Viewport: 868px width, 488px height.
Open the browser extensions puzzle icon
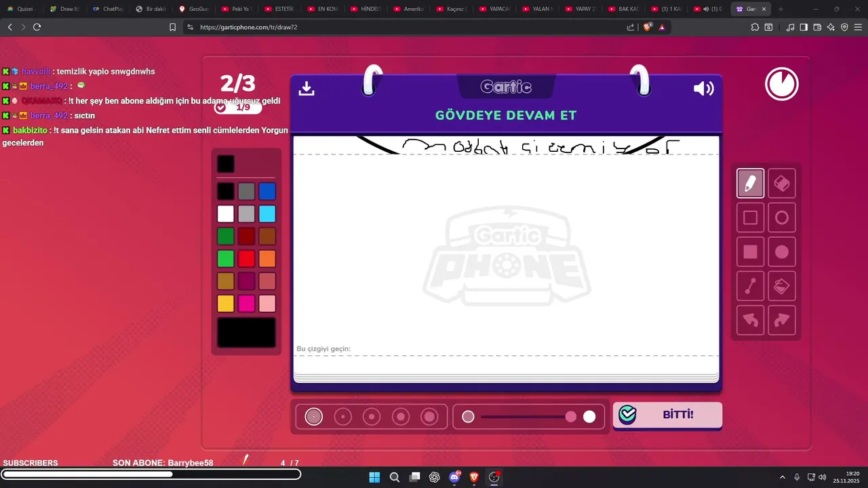point(755,27)
